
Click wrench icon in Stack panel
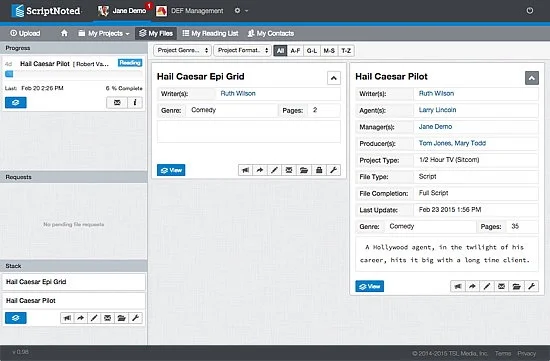135,318
